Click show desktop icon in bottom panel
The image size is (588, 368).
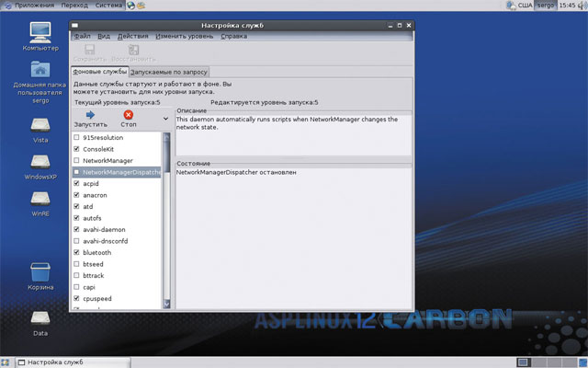pyautogui.click(x=6, y=362)
